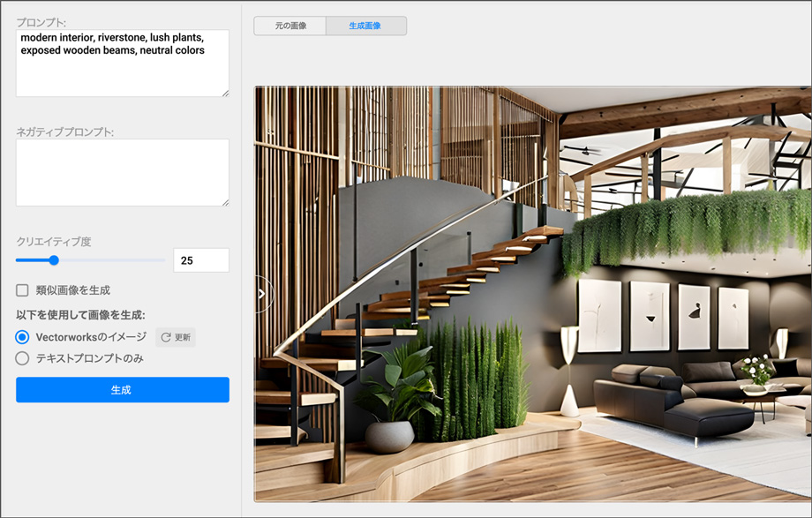812x518 pixels.
Task: Click the resize grip of the prompt box
Action: click(226, 94)
